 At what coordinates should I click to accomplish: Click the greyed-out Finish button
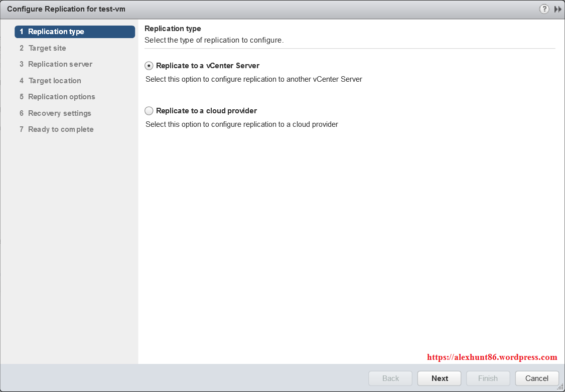click(x=488, y=378)
